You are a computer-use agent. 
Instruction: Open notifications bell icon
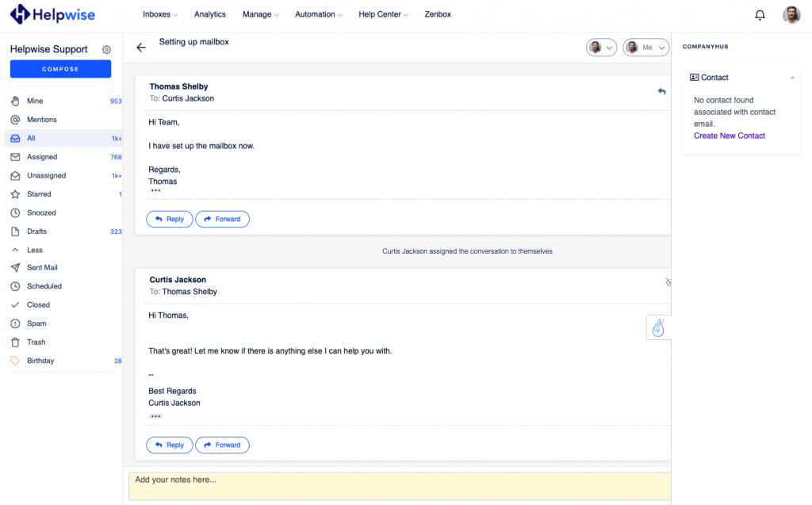point(760,15)
